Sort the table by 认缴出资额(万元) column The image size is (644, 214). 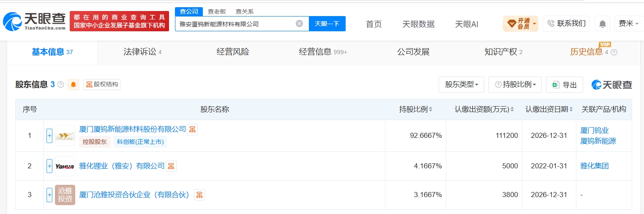pos(484,109)
